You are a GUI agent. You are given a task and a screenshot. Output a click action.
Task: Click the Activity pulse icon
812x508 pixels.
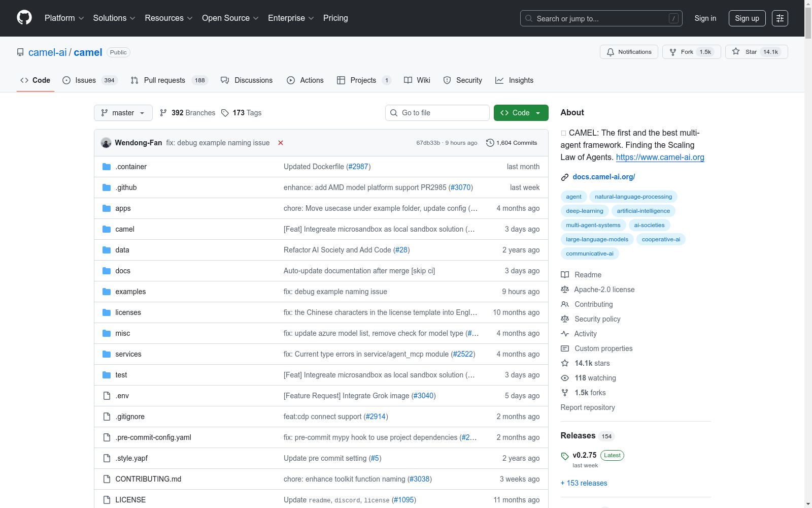coord(565,334)
